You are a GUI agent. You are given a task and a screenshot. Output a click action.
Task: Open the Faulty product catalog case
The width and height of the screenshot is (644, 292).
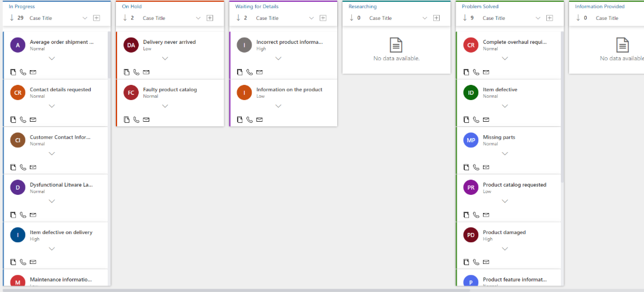(170, 90)
